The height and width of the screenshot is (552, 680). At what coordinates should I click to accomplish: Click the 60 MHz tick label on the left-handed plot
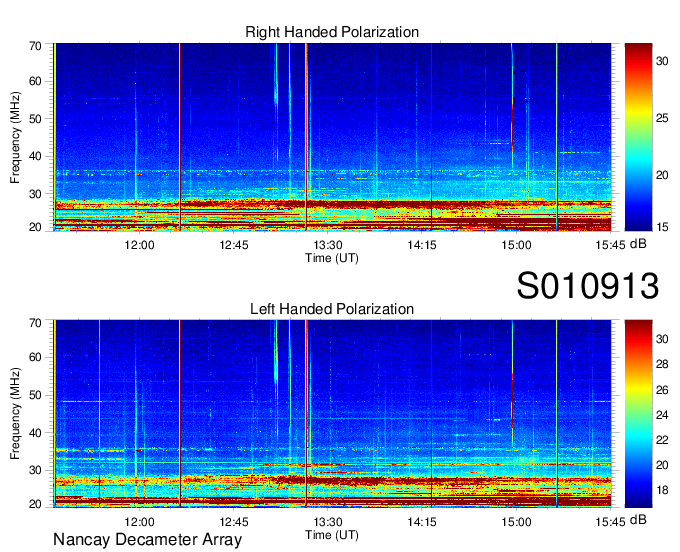[x=35, y=357]
